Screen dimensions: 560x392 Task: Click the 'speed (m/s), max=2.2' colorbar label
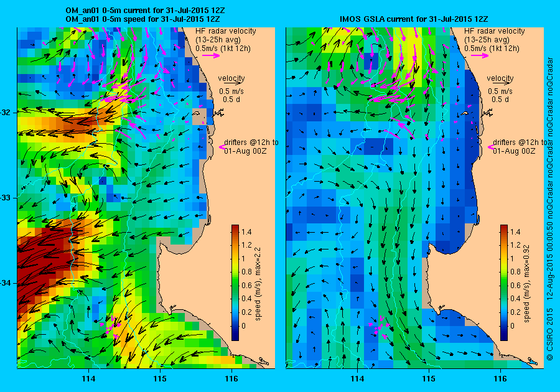coord(258,284)
